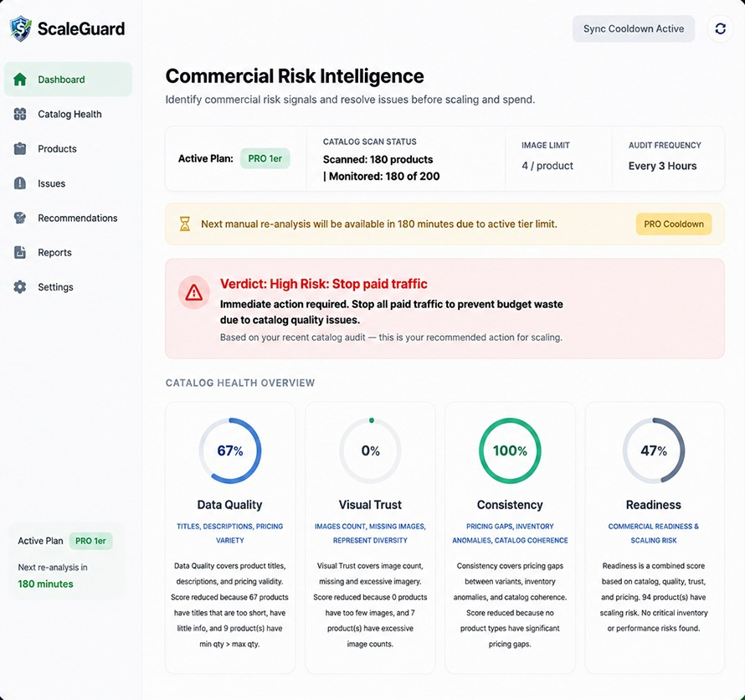Click the Dashboard home icon
Screen dimensions: 745x700
pos(20,80)
